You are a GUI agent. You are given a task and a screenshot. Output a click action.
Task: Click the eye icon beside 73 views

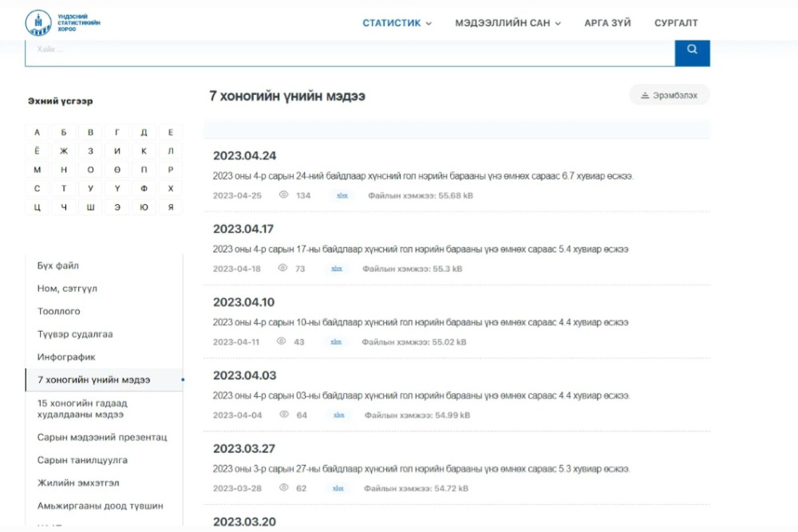(282, 268)
